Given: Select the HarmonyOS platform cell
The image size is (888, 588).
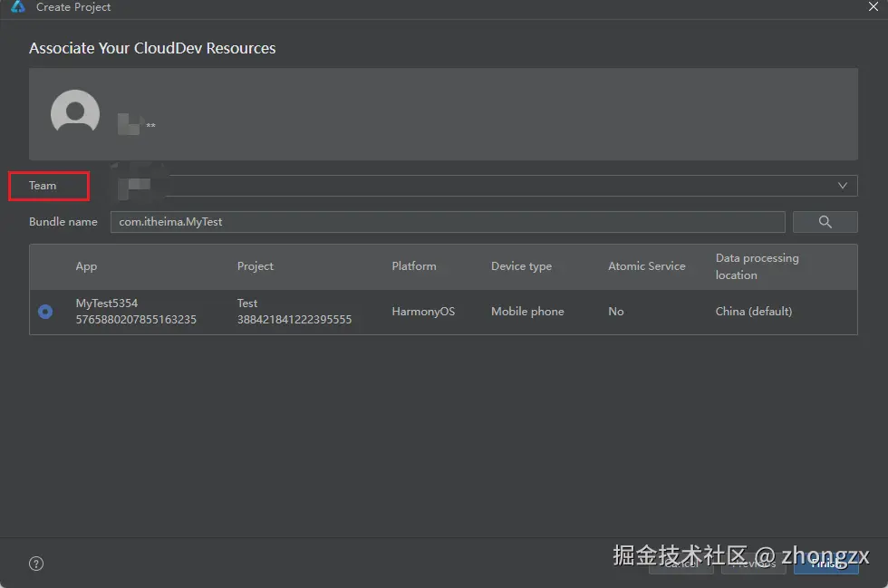Looking at the screenshot, I should point(423,312).
